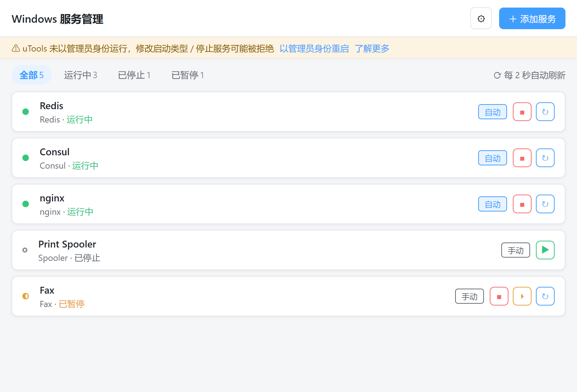Filter by the 已停止 tab
This screenshot has height=392, width=577.
pyautogui.click(x=134, y=75)
